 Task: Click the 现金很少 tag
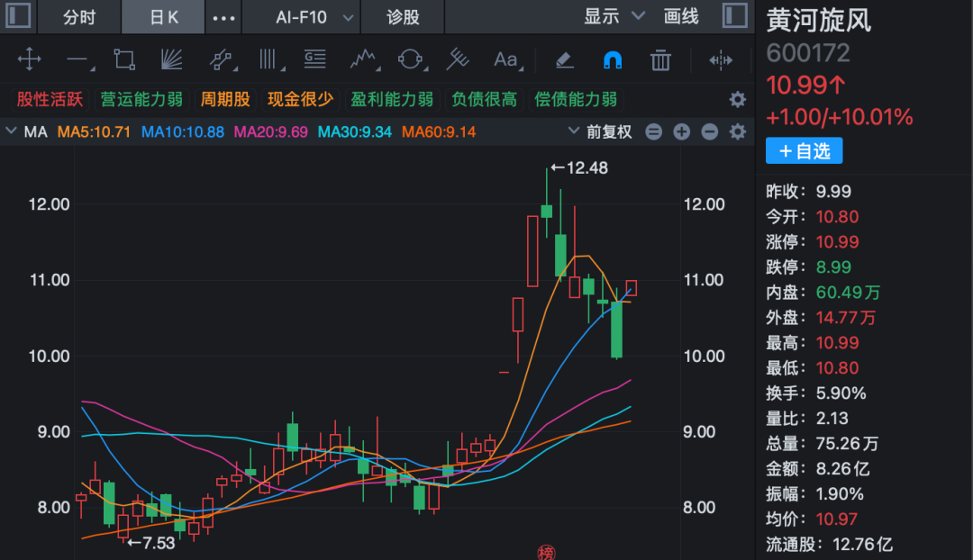[300, 99]
